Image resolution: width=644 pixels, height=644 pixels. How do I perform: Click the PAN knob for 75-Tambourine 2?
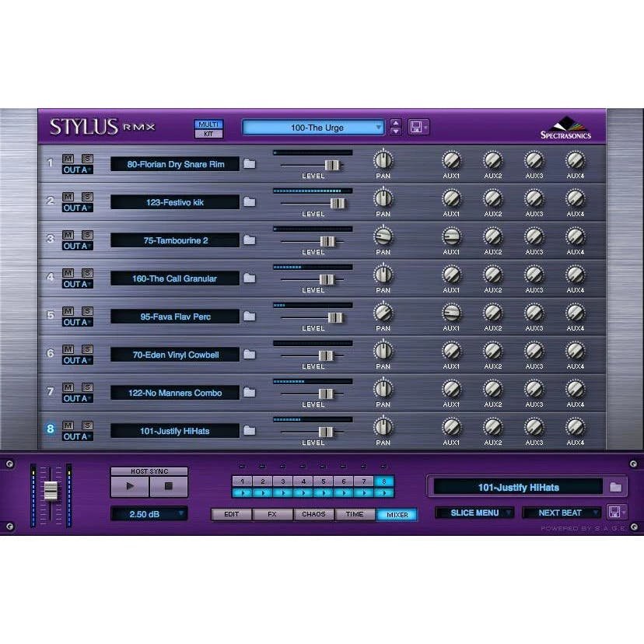[x=383, y=236]
